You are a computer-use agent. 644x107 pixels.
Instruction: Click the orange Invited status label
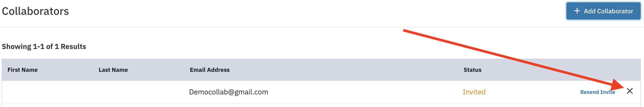[x=474, y=92]
